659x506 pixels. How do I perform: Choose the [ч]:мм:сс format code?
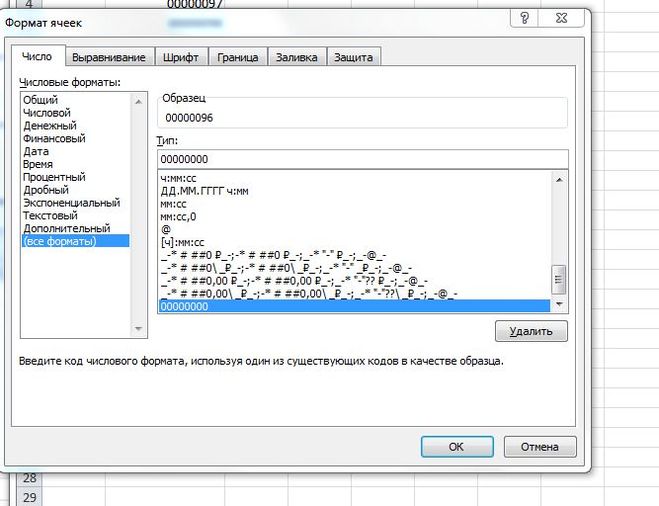coord(182,242)
